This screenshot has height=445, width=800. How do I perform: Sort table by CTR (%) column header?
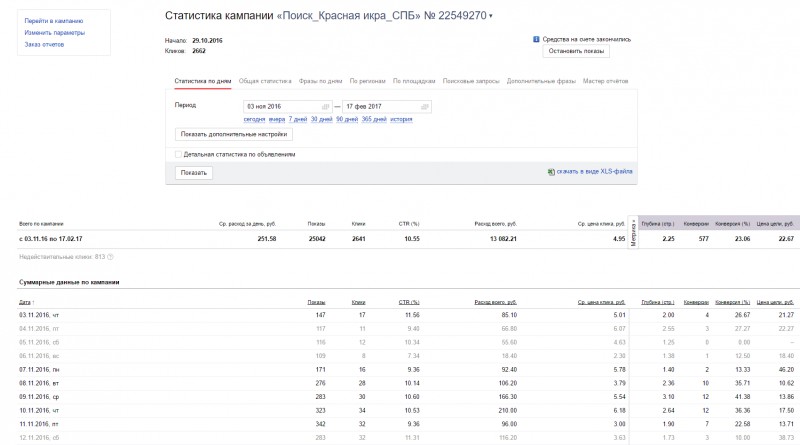pos(409,302)
